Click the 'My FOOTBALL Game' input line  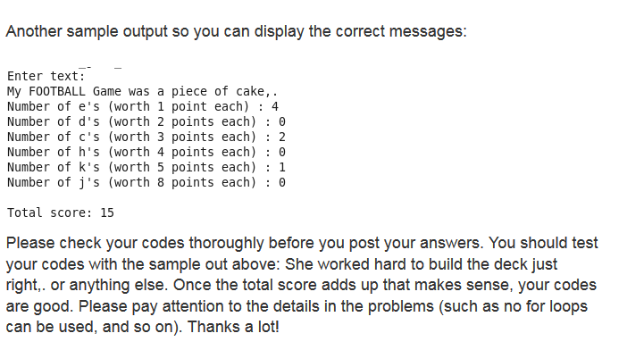[x=143, y=91]
